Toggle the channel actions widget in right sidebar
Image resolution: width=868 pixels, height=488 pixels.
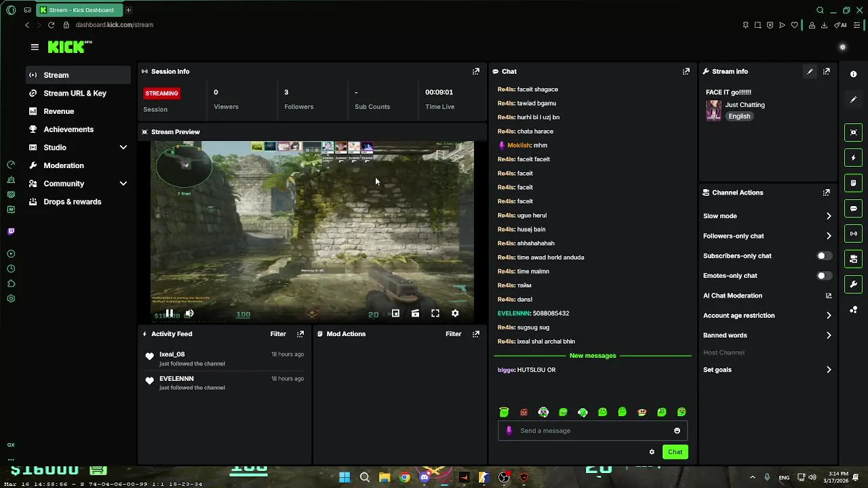click(853, 259)
